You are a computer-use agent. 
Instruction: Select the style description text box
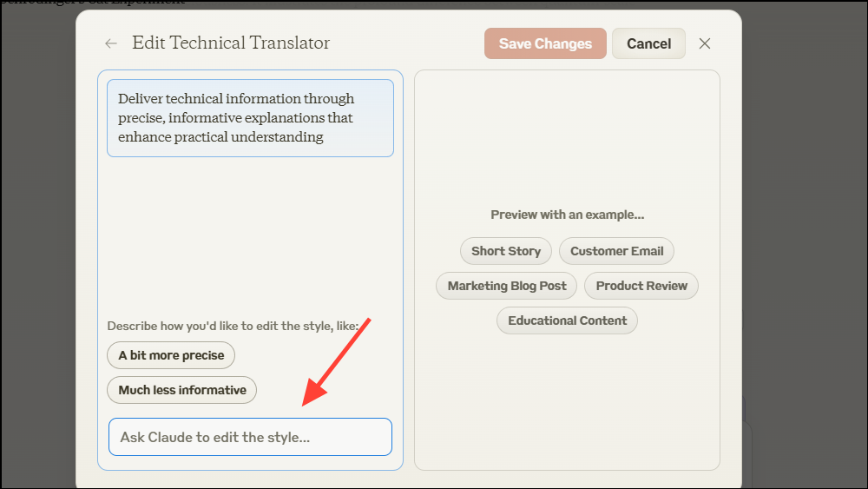click(250, 118)
